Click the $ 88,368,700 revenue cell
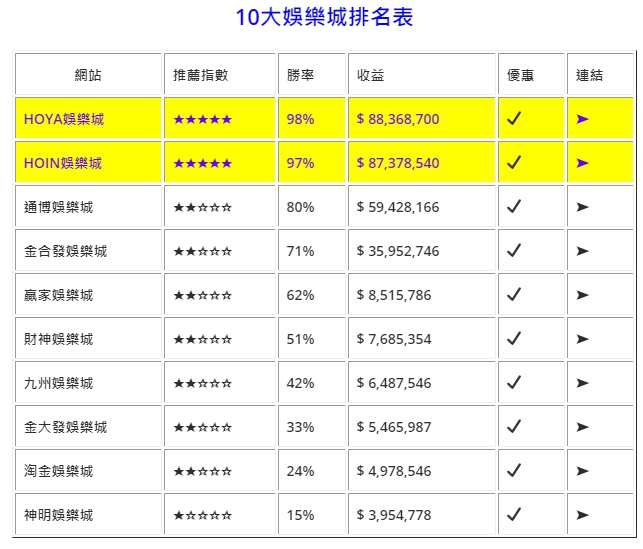 point(398,119)
